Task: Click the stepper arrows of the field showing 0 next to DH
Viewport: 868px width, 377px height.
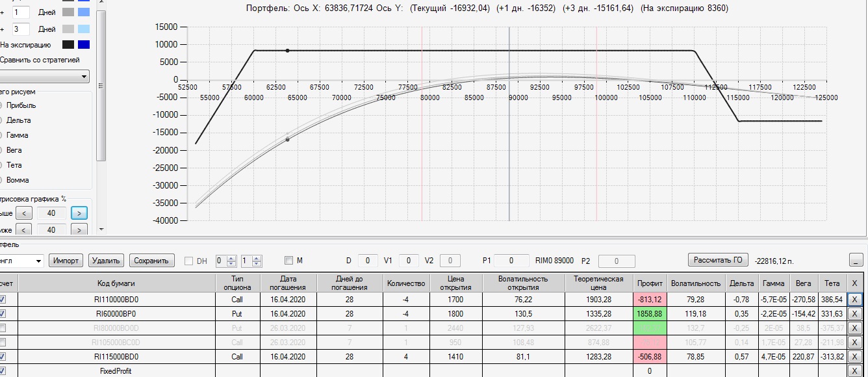Action: (232, 261)
